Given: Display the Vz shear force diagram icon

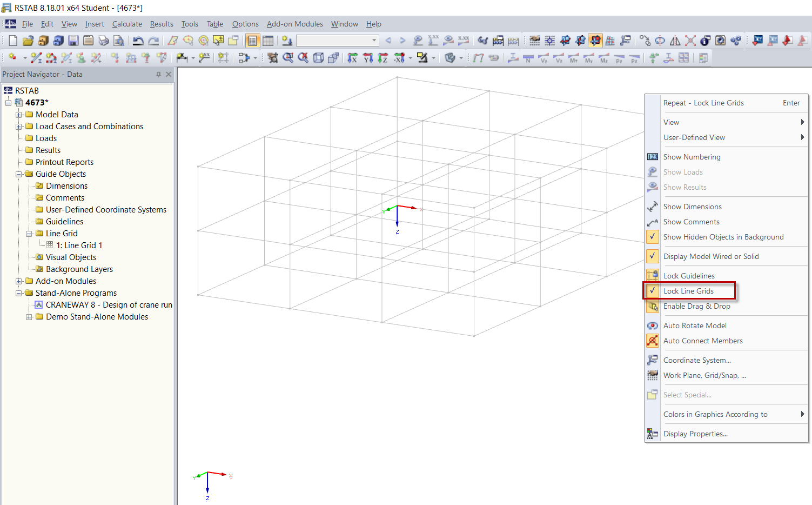Looking at the screenshot, I should (558, 58).
